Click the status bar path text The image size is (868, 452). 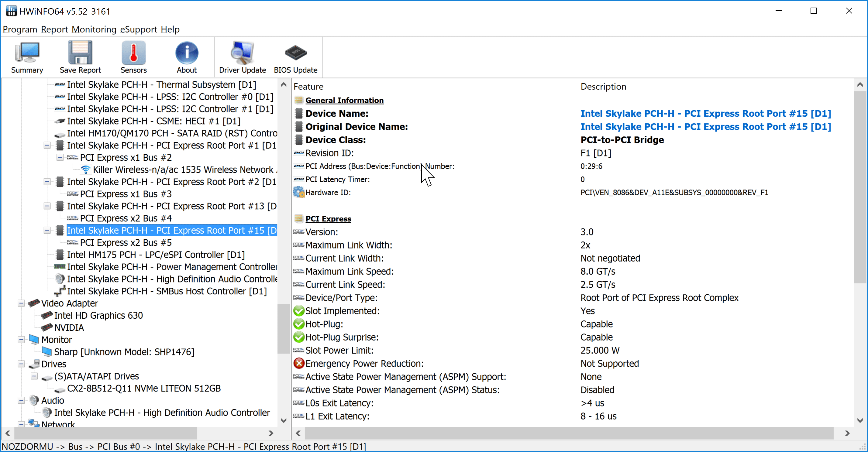click(184, 447)
